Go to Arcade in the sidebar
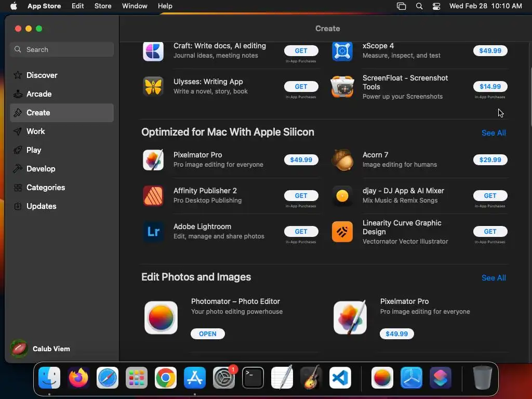This screenshot has width=532, height=399. click(62, 94)
